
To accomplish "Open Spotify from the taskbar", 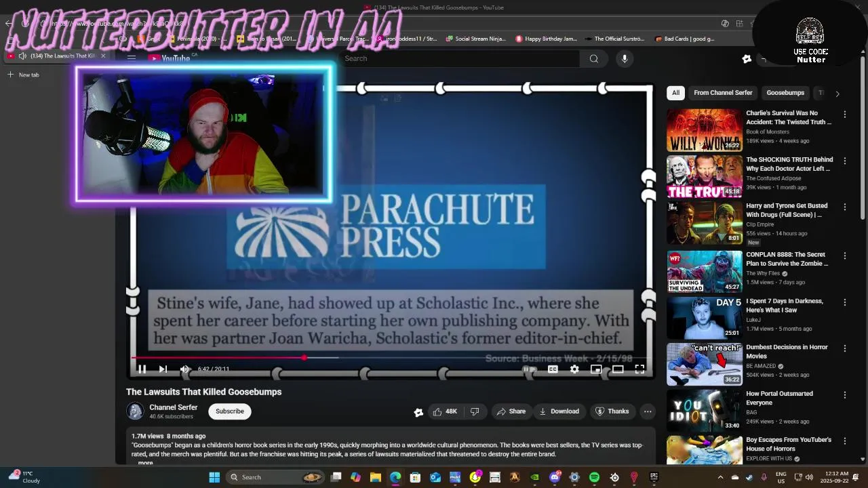I will [x=594, y=477].
